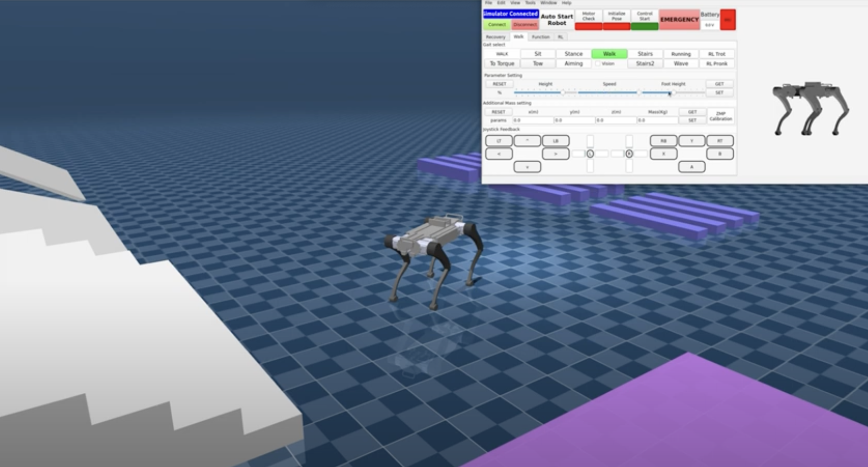
Task: Open the Tools menu
Action: [x=530, y=3]
